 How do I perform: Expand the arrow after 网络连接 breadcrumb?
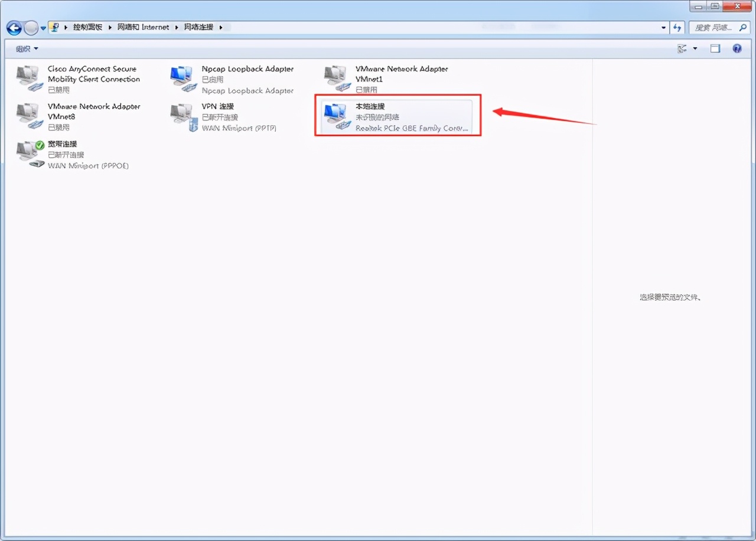[x=221, y=27]
